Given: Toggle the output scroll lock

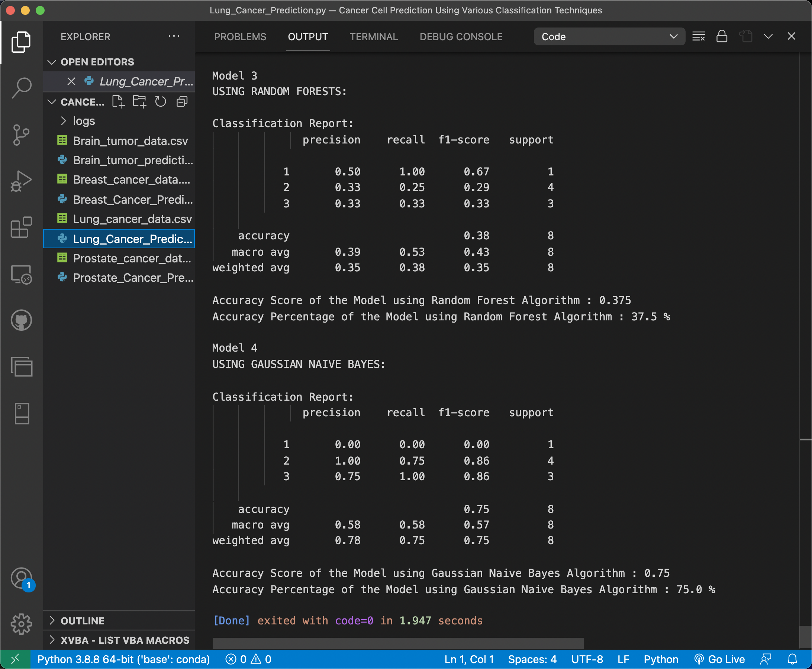Looking at the screenshot, I should click(x=721, y=37).
